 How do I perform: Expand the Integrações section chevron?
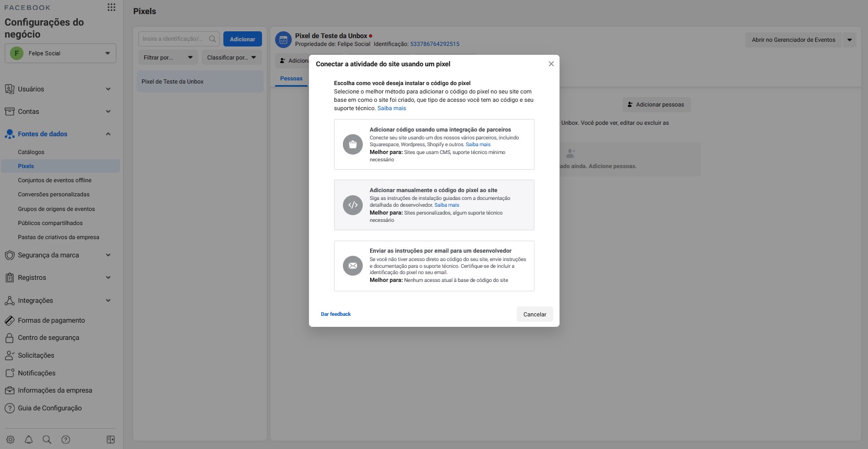[108, 301]
